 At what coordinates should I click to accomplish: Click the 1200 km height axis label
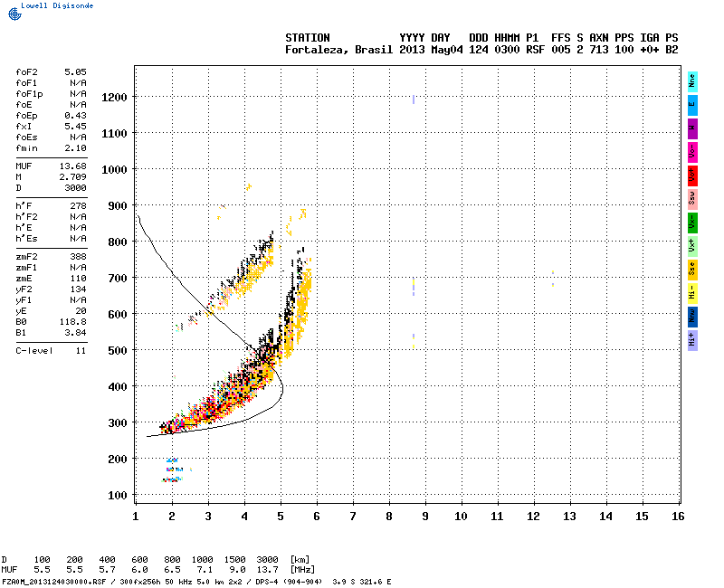tap(114, 98)
